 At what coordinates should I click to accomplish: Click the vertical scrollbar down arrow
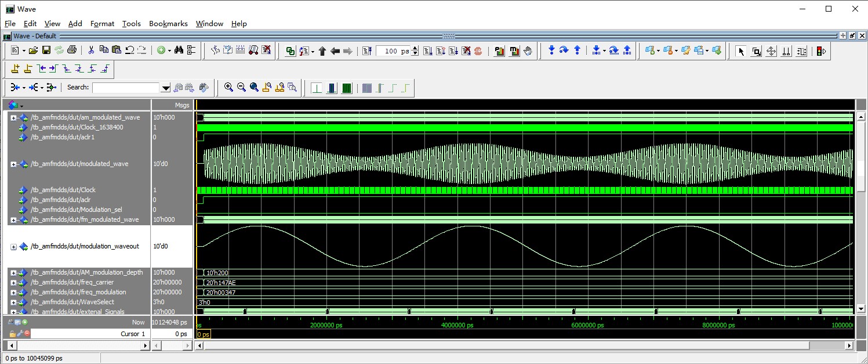862,309
